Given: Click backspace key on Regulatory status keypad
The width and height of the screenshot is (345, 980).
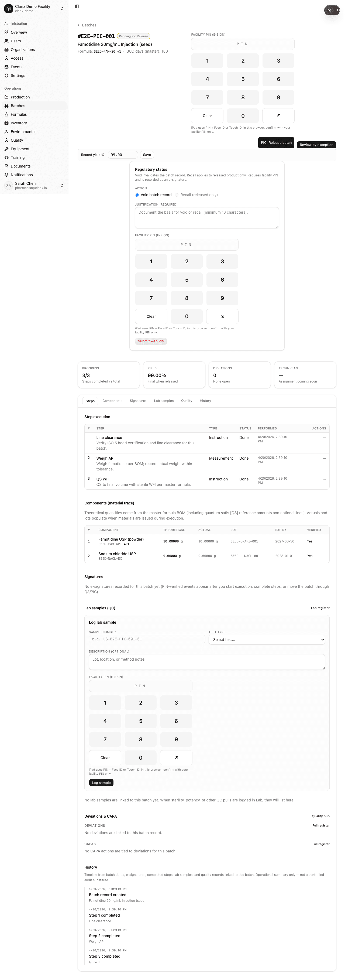Looking at the screenshot, I should click(222, 316).
